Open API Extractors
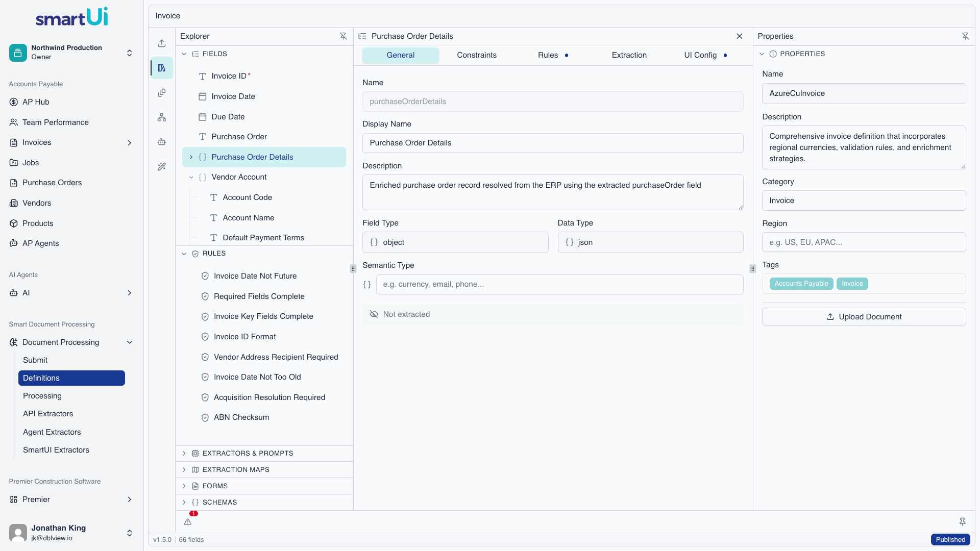The image size is (980, 551). pyautogui.click(x=71, y=414)
